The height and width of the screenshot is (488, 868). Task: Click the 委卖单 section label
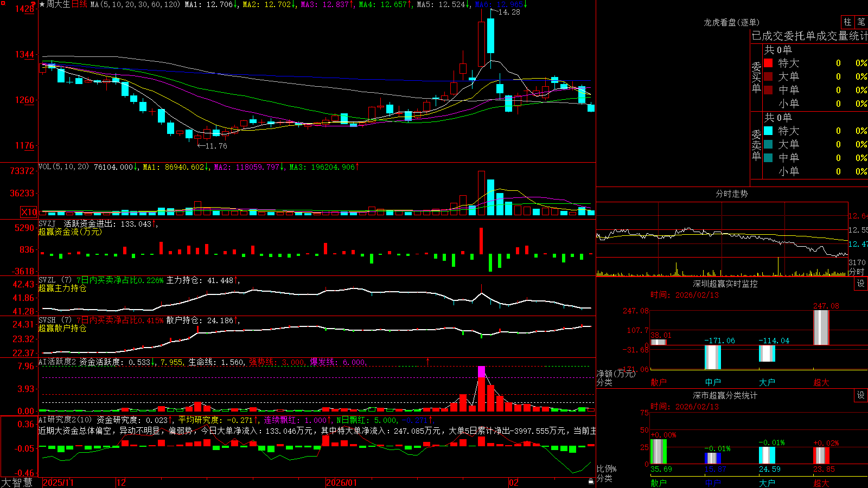pos(756,145)
